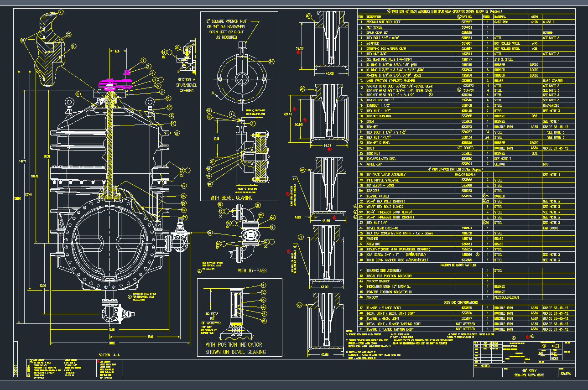
Task: Select the 44.72 dimension text
Action: click(328, 146)
